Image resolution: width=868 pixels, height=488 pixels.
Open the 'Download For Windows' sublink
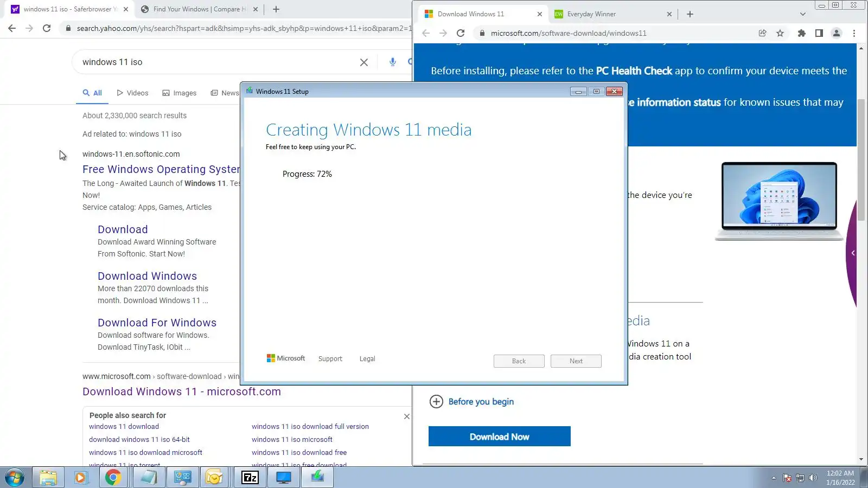(x=157, y=323)
